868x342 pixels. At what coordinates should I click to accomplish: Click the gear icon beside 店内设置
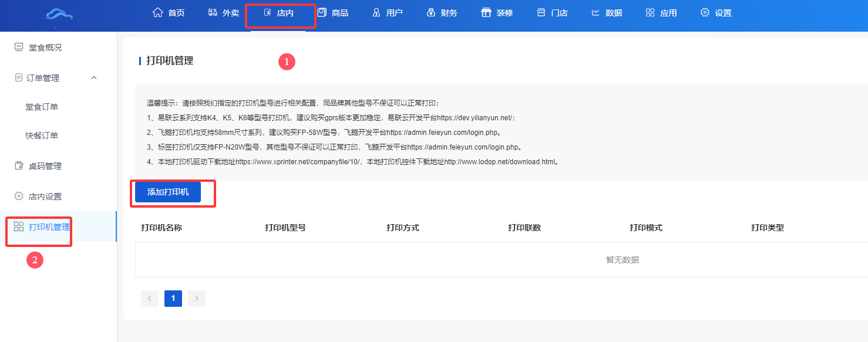click(x=19, y=196)
